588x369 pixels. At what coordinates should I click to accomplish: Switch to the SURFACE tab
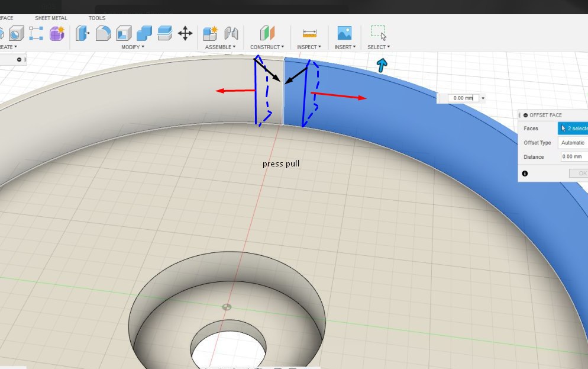(7, 18)
